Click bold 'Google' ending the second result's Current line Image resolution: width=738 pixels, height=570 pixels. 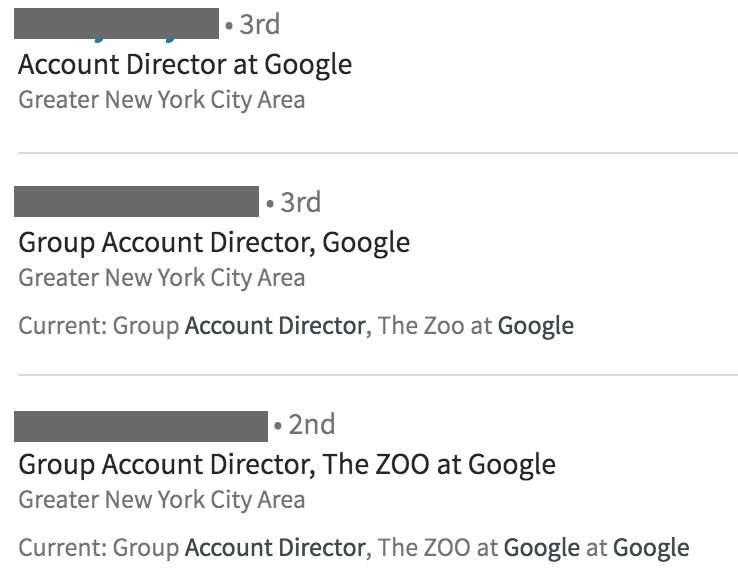535,325
